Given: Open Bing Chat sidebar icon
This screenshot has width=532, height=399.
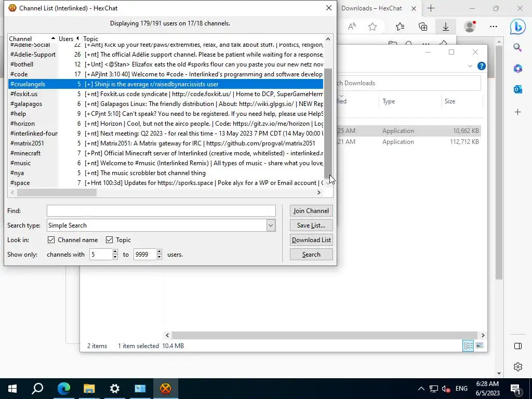Looking at the screenshot, I should (518, 26).
